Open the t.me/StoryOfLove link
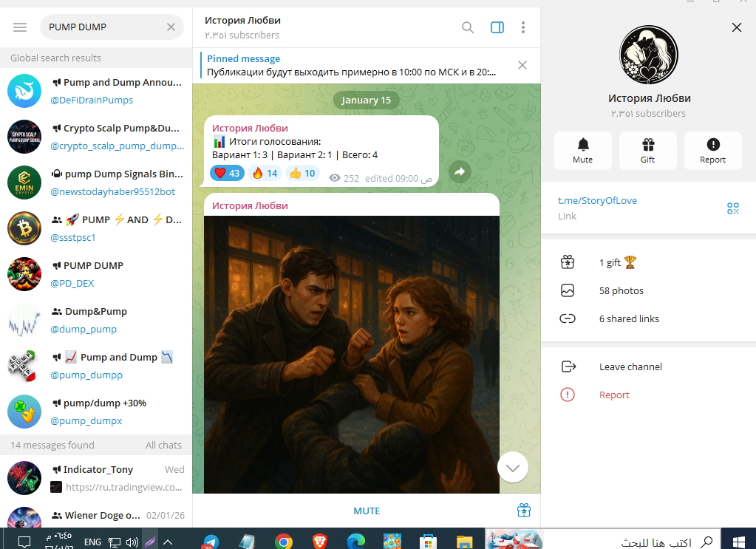The height and width of the screenshot is (549, 756). click(x=597, y=200)
